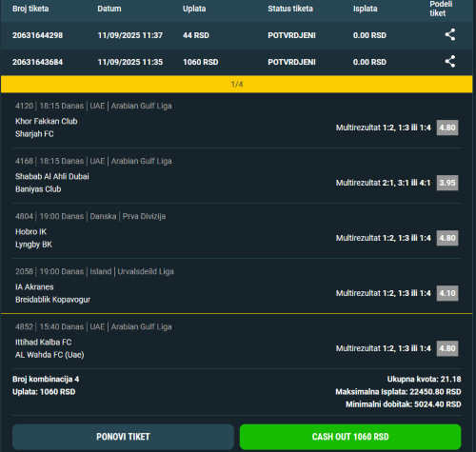Image resolution: width=476 pixels, height=452 pixels.
Task: Click the yellow 1/4 system bar
Action: pos(237,84)
